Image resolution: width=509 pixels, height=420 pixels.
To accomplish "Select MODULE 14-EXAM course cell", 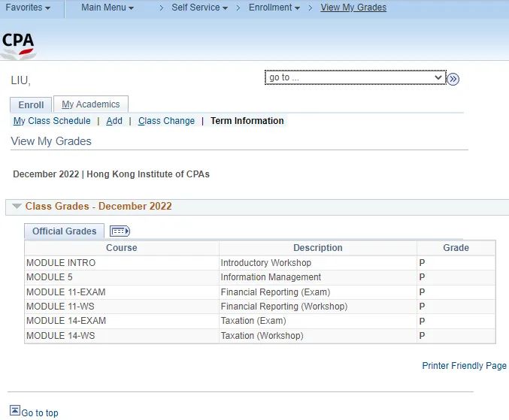I will pyautogui.click(x=121, y=321).
